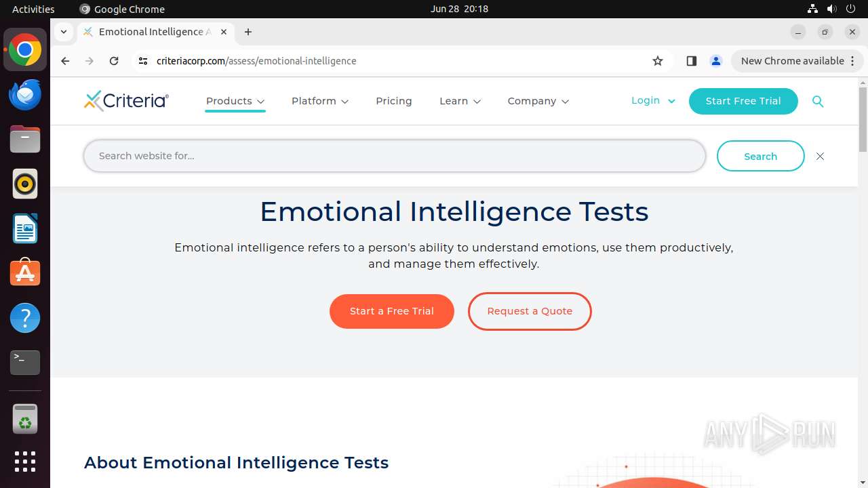Expand the Company menu
This screenshot has width=868, height=488.
(538, 101)
